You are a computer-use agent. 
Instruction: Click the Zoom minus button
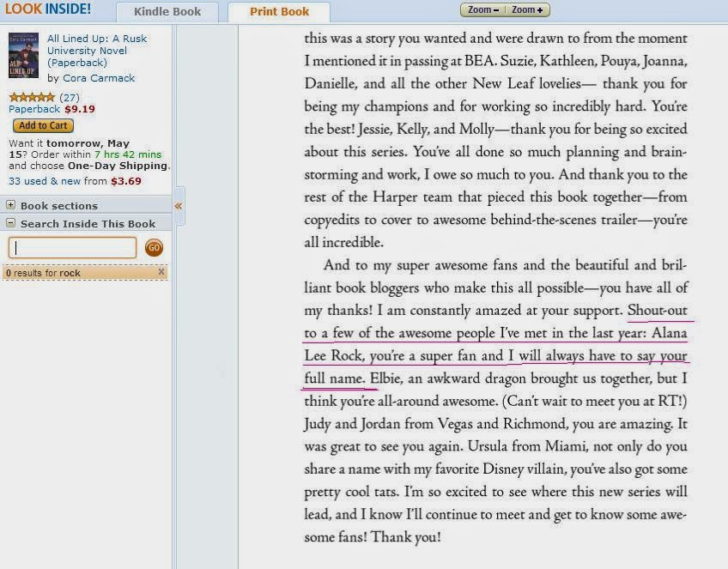click(x=482, y=9)
